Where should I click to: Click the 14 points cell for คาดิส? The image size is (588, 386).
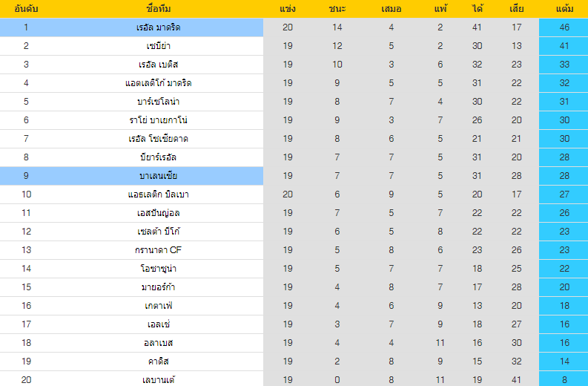(564, 362)
